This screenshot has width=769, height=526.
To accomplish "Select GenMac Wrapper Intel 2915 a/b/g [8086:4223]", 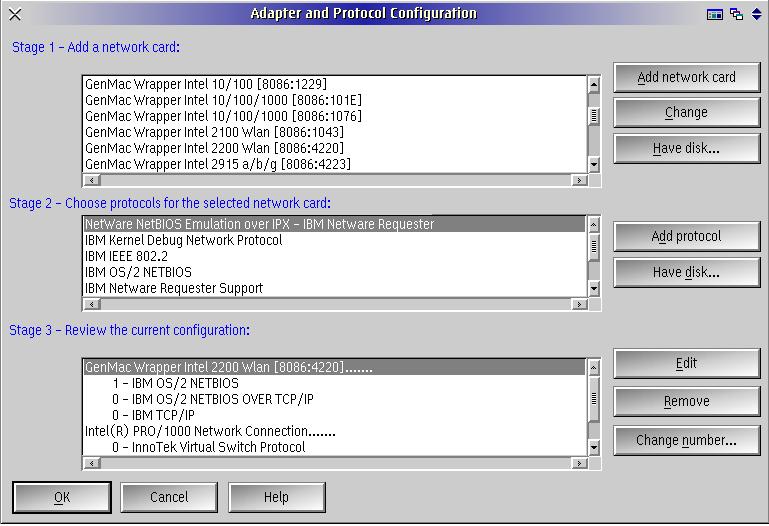I will point(334,164).
